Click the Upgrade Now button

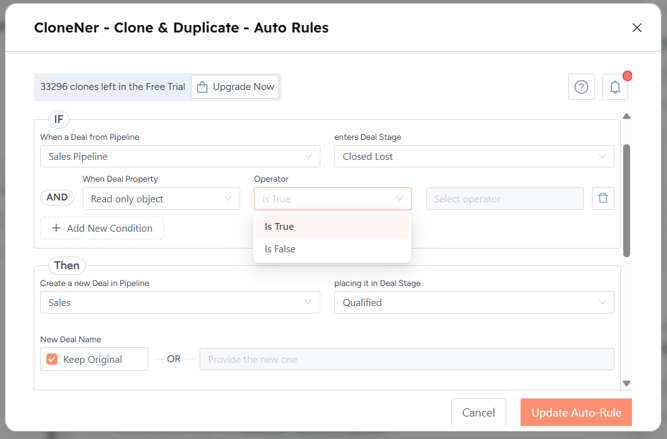pyautogui.click(x=235, y=87)
